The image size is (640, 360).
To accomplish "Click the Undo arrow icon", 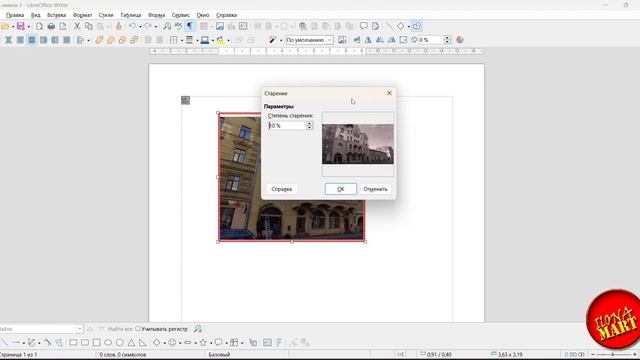I will [132, 27].
